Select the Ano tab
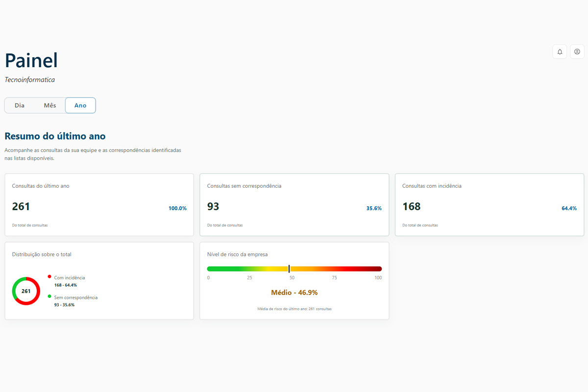This screenshot has height=392, width=588. tap(80, 105)
